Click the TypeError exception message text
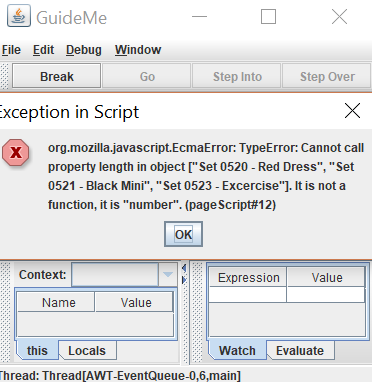Viewport: 372px width, 382px height. [x=206, y=176]
